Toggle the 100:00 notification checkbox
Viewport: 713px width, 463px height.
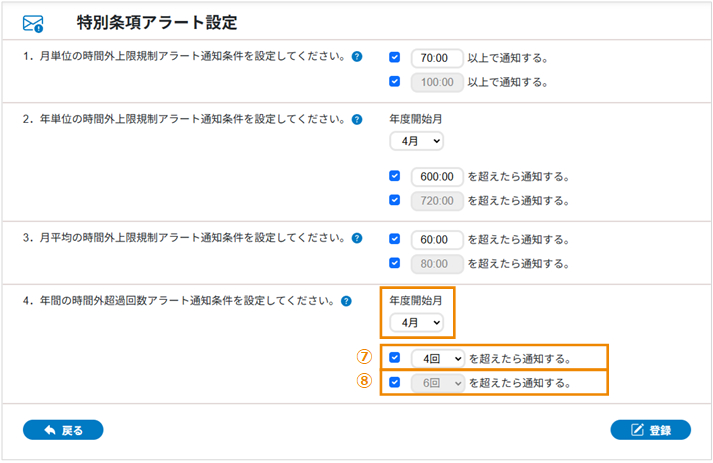coord(396,82)
